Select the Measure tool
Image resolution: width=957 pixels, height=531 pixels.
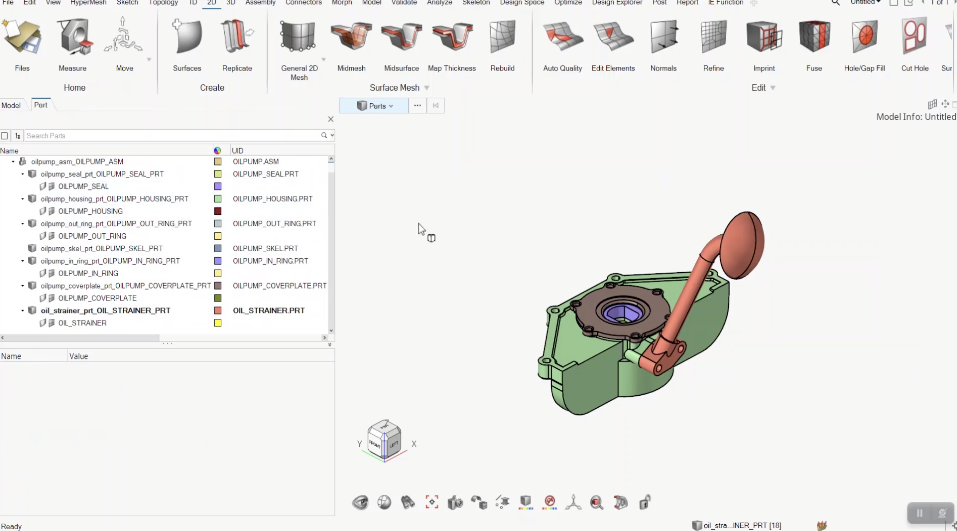point(72,46)
